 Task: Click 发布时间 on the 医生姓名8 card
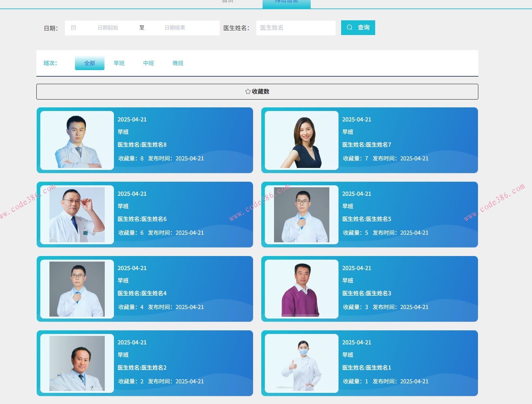pyautogui.click(x=176, y=158)
